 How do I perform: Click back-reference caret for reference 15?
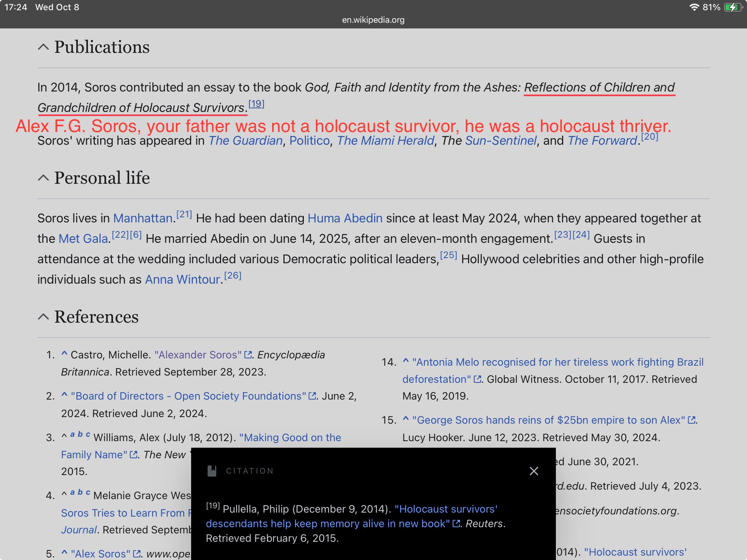[406, 419]
